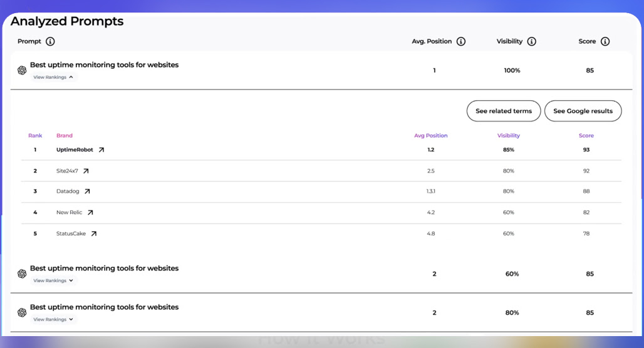Click UptimeRobot's 85% visibility value
This screenshot has height=348, width=644.
pos(509,150)
